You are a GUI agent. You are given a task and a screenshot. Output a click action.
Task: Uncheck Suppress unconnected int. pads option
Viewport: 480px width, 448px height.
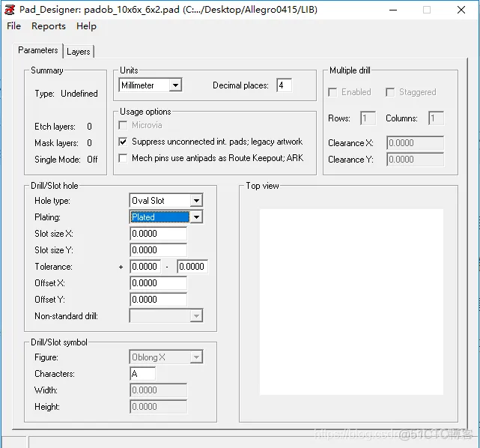click(123, 142)
